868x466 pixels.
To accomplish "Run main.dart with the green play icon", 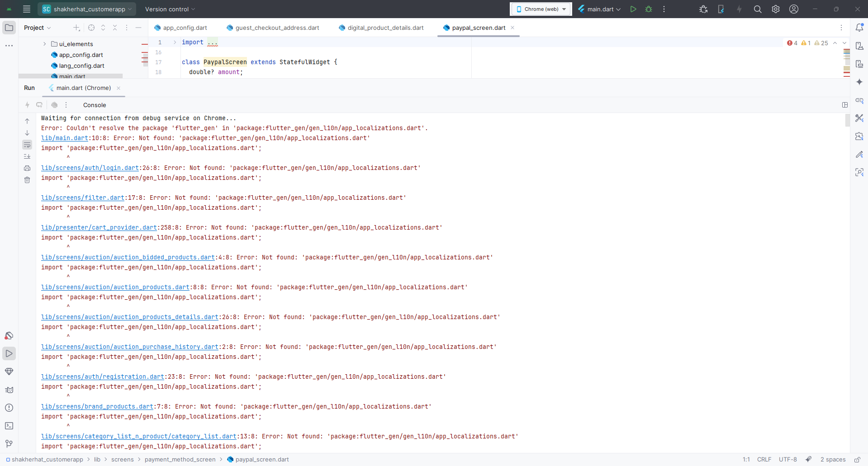I will tap(633, 9).
